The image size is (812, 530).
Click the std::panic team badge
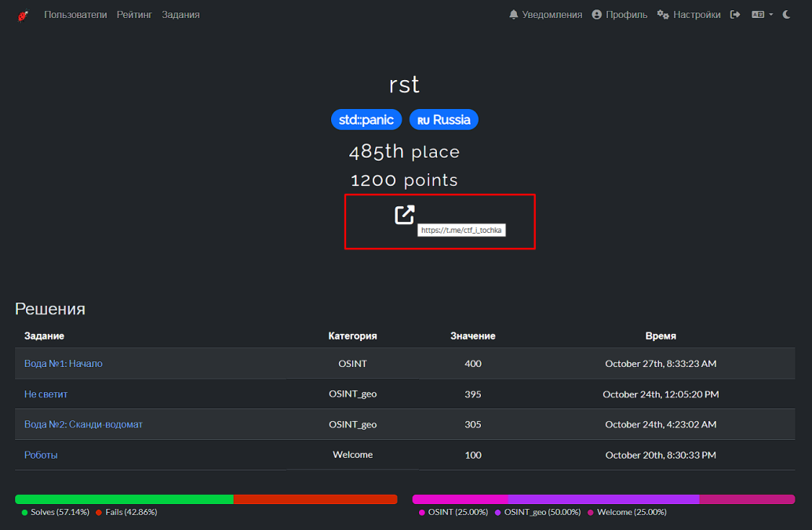coord(366,119)
